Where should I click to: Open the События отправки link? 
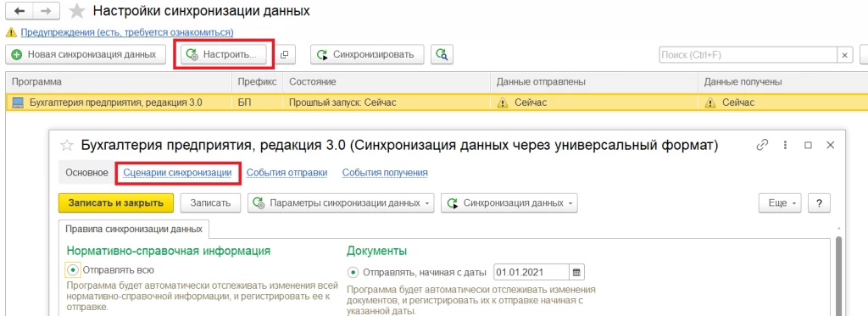tap(287, 173)
